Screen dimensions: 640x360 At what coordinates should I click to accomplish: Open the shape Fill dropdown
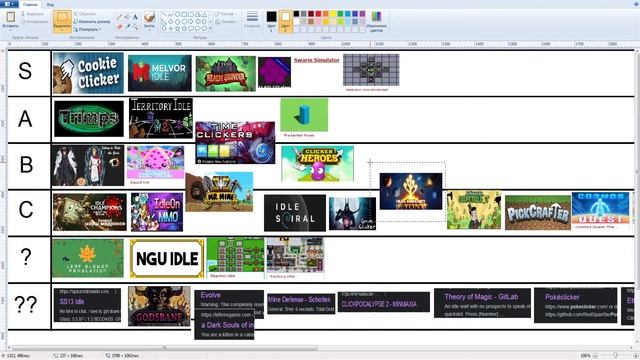coord(226,22)
